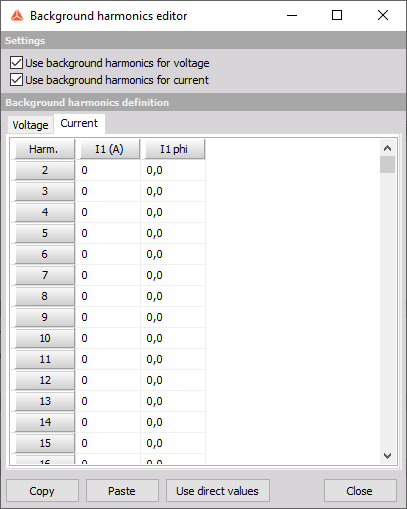Click I1 phi cell for harmonic 3

173,191
